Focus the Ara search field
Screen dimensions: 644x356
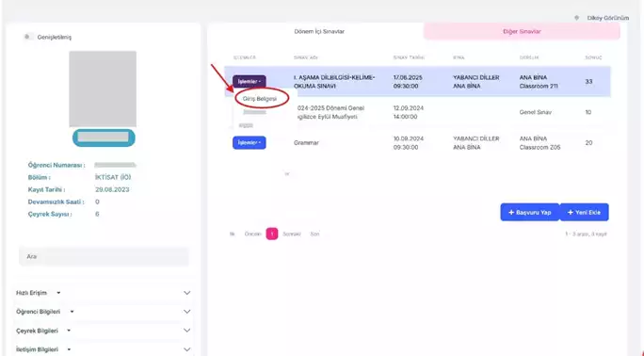(x=104, y=256)
